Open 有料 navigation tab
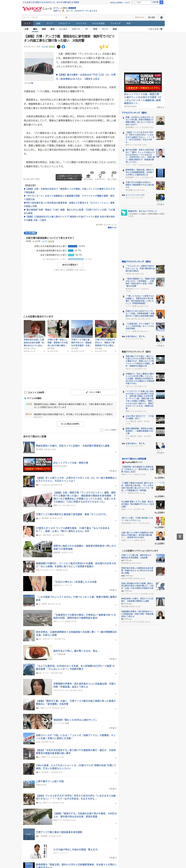Screen dimensions: 186x868 point(128,24)
